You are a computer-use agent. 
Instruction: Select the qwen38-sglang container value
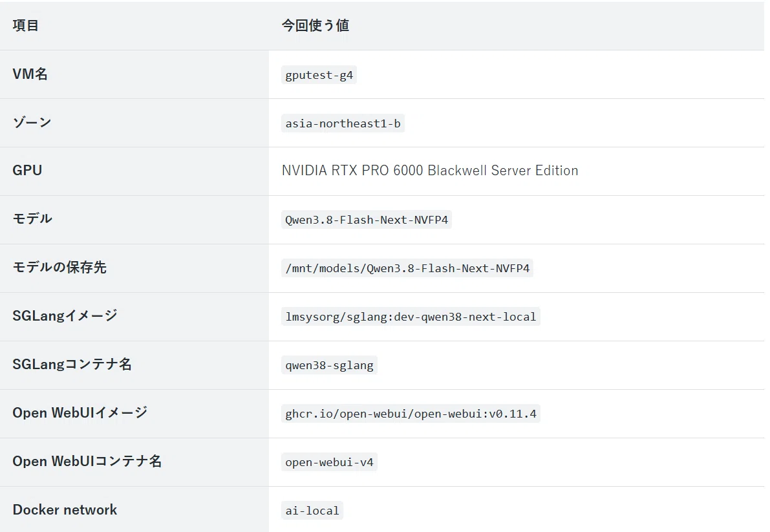pyautogui.click(x=329, y=365)
